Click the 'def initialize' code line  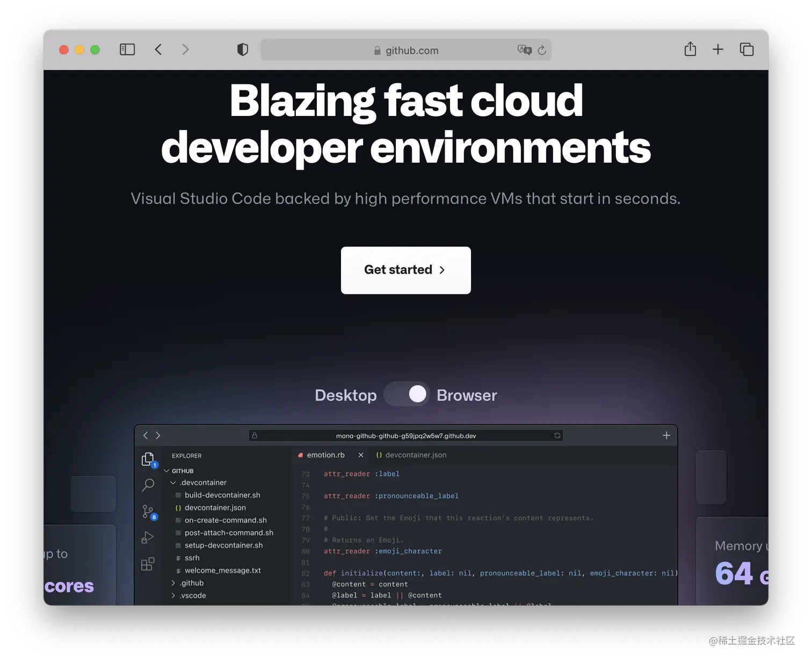pos(500,573)
